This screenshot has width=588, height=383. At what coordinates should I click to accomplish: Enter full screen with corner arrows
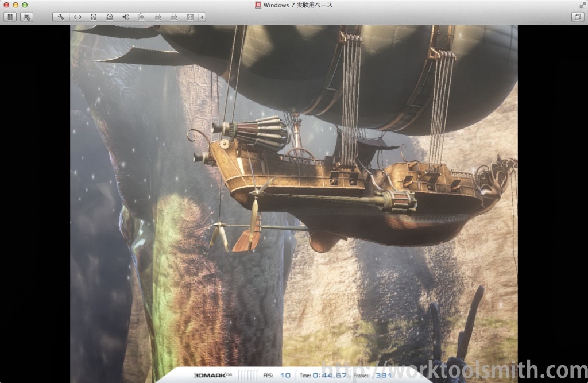click(x=582, y=5)
